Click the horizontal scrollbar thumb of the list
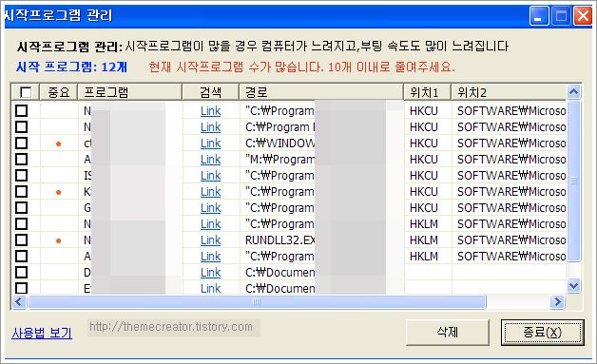 tap(257, 302)
